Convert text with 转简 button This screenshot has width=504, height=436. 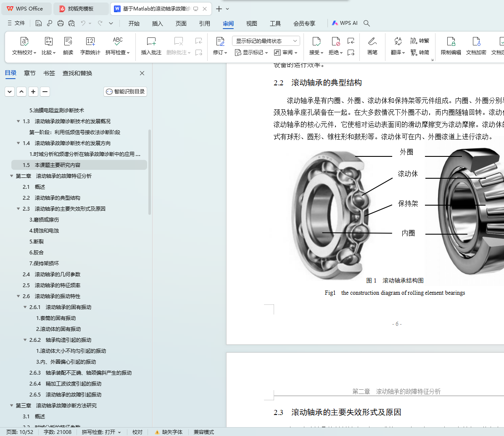(x=420, y=53)
